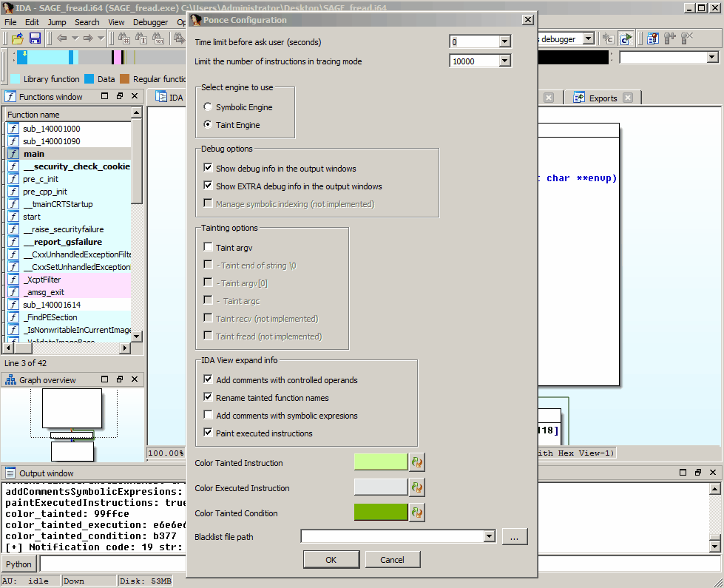Reset Color Executed Instruction with its refresh icon
Screen dimensions: 724x588
(x=417, y=487)
